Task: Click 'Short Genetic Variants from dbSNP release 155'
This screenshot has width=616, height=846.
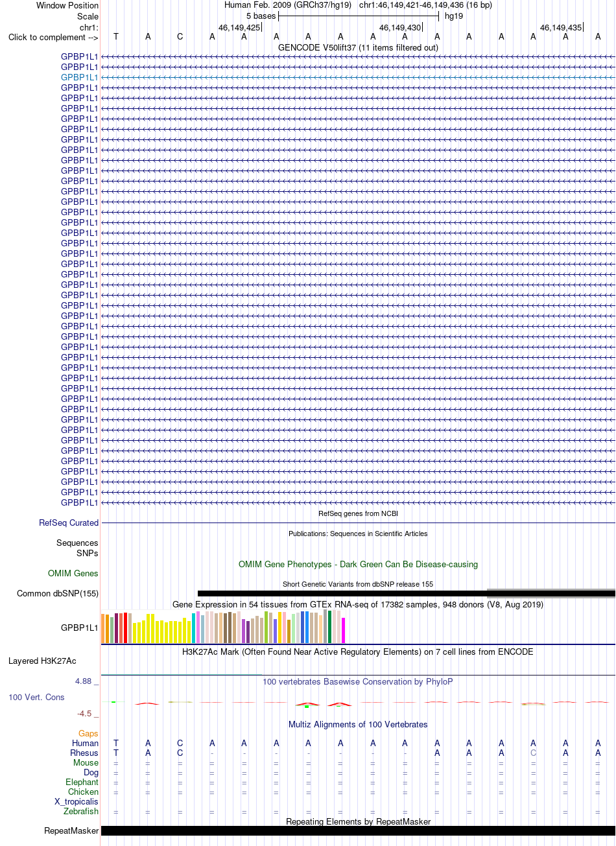Action: point(358,584)
